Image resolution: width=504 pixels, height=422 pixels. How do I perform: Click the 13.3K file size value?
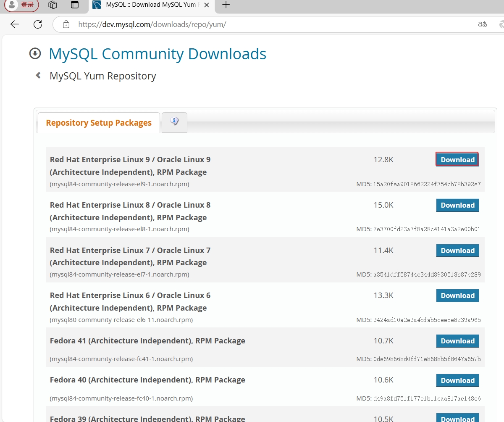pyautogui.click(x=383, y=295)
